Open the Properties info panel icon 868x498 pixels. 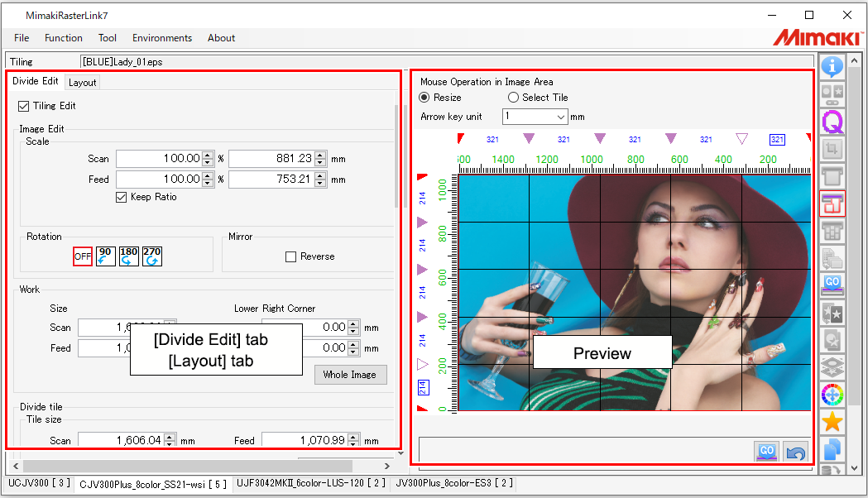[x=832, y=67]
